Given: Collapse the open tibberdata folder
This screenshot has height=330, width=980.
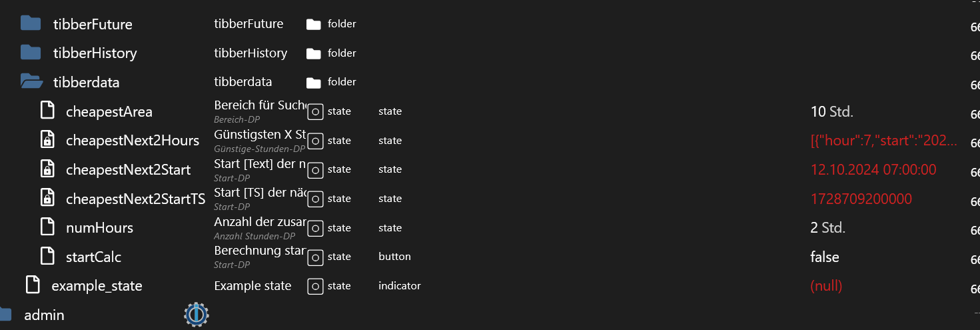Looking at the screenshot, I should [31, 82].
